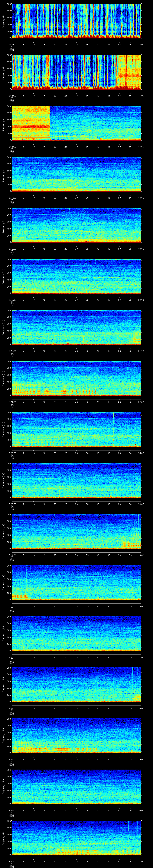Click the 21:00 end time label
153x868 pixels.
(x=141, y=351)
